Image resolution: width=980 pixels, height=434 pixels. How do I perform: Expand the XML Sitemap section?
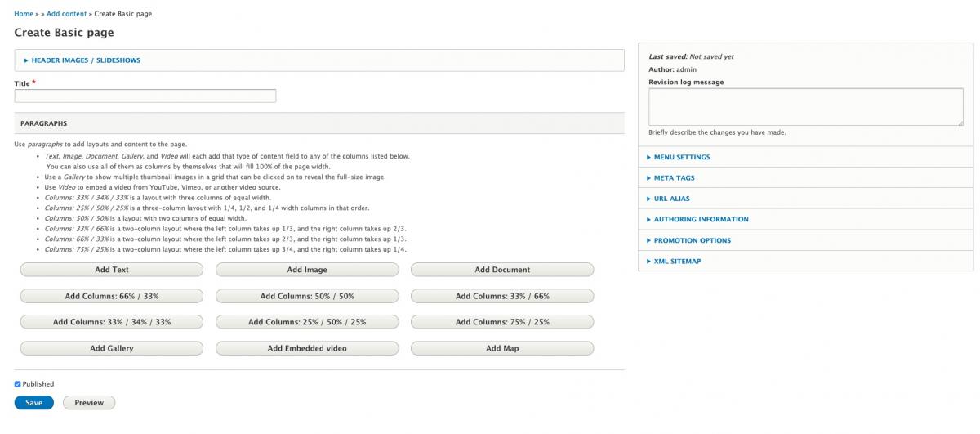[x=677, y=262]
